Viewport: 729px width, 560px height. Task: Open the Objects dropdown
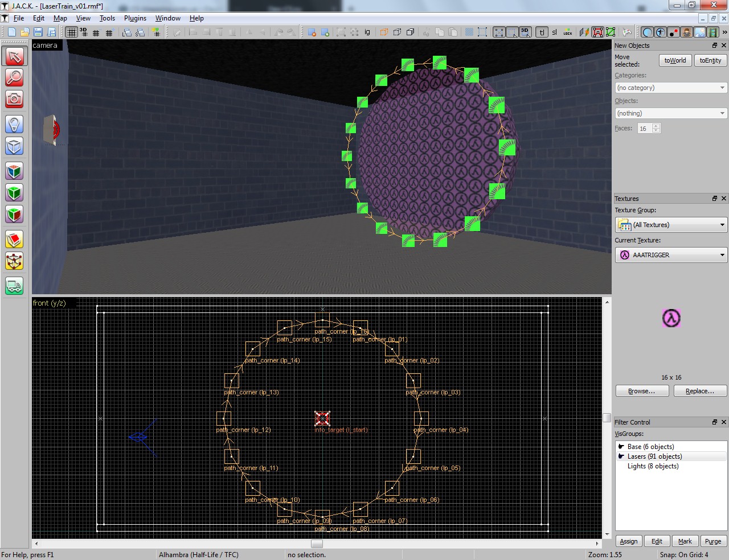pos(671,113)
